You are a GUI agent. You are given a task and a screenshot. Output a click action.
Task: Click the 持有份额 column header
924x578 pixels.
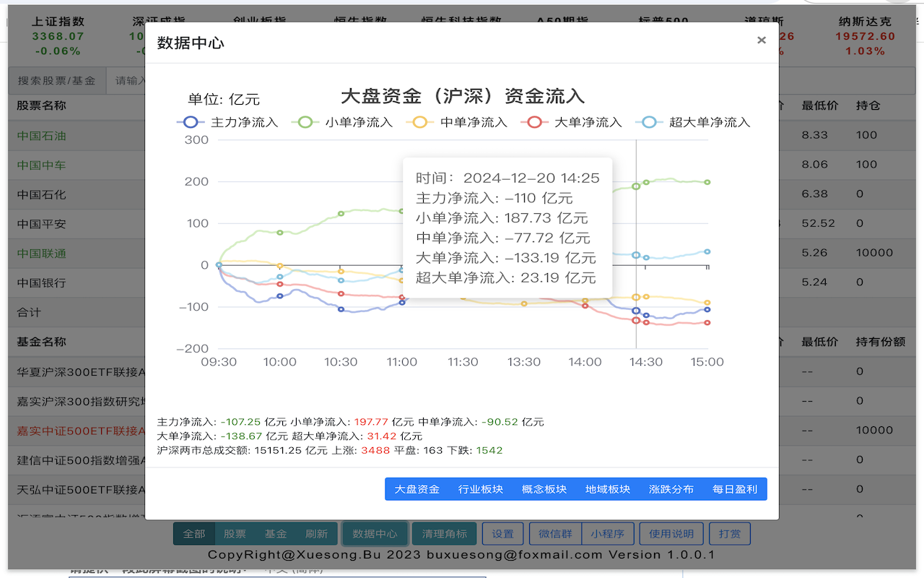point(881,342)
